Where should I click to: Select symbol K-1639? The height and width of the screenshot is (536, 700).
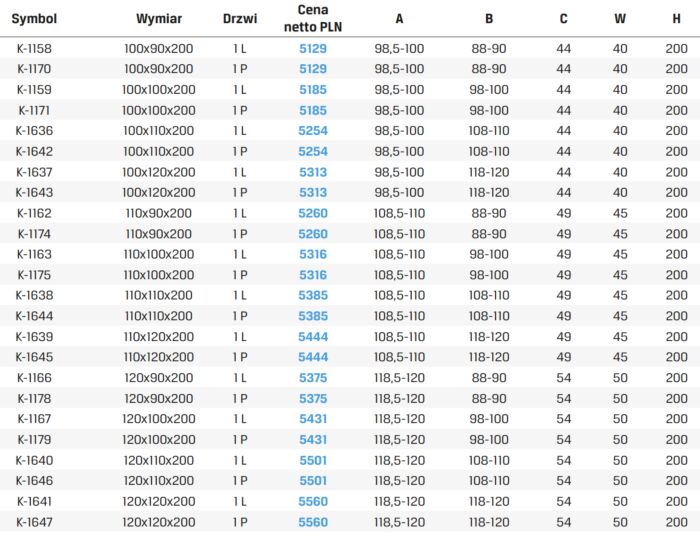click(34, 337)
